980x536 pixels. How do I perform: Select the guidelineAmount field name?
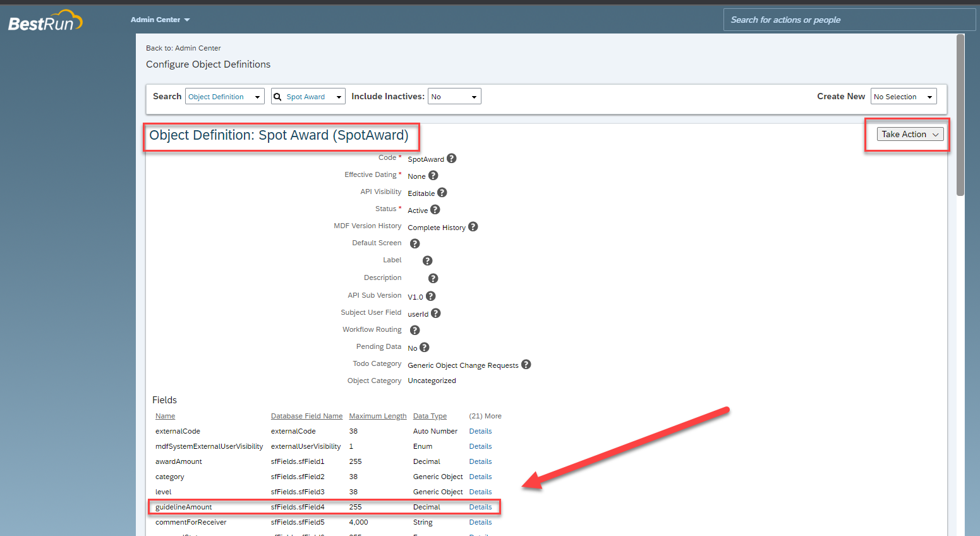[183, 507]
